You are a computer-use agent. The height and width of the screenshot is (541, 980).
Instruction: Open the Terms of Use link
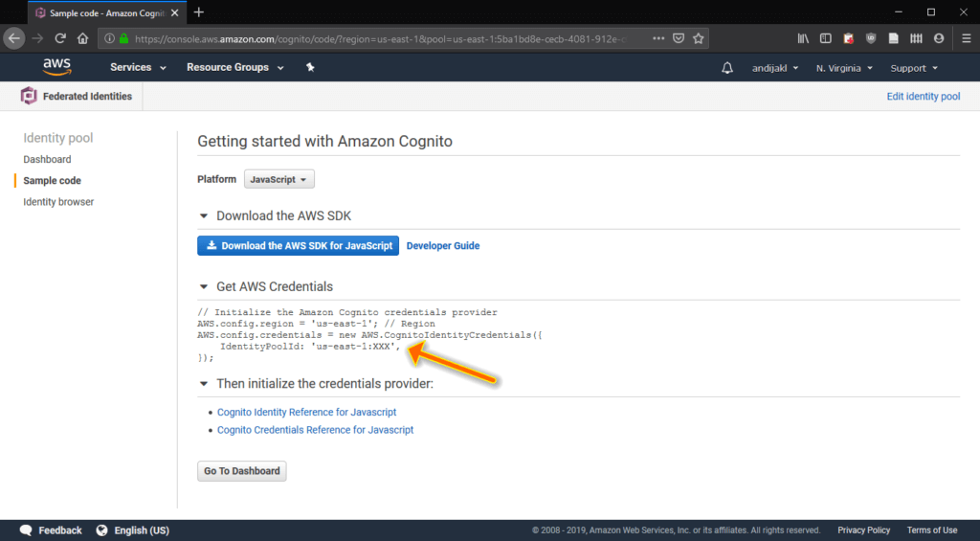[932, 530]
